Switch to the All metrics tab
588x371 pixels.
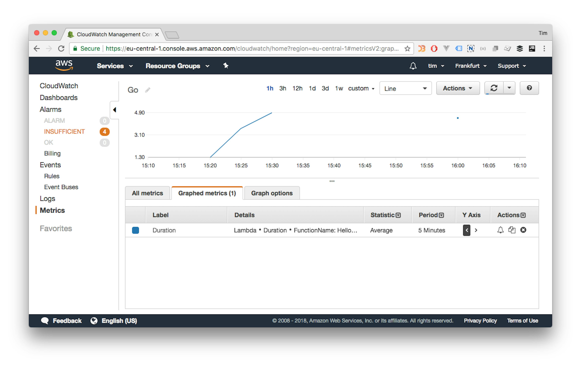[x=147, y=193]
